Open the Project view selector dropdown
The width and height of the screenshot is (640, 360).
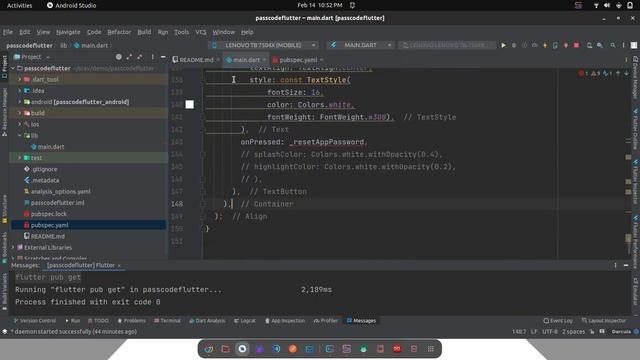(x=32, y=57)
